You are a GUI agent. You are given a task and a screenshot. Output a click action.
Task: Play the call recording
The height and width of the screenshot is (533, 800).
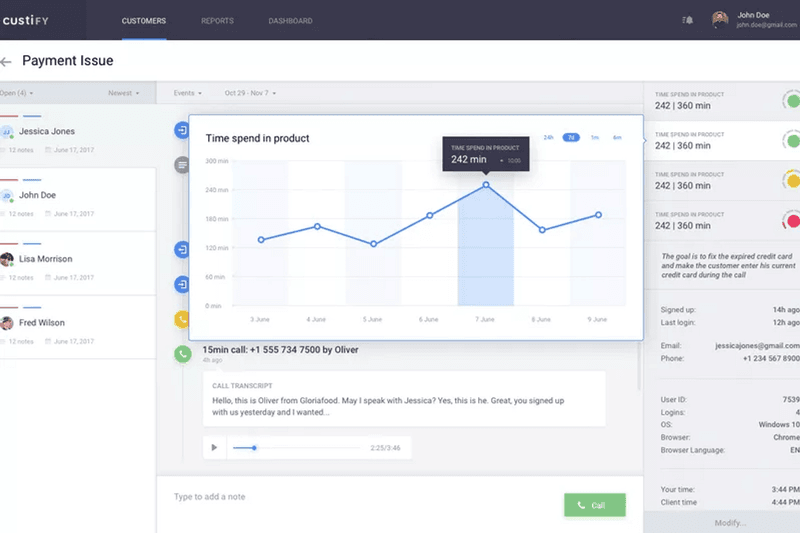pos(214,447)
